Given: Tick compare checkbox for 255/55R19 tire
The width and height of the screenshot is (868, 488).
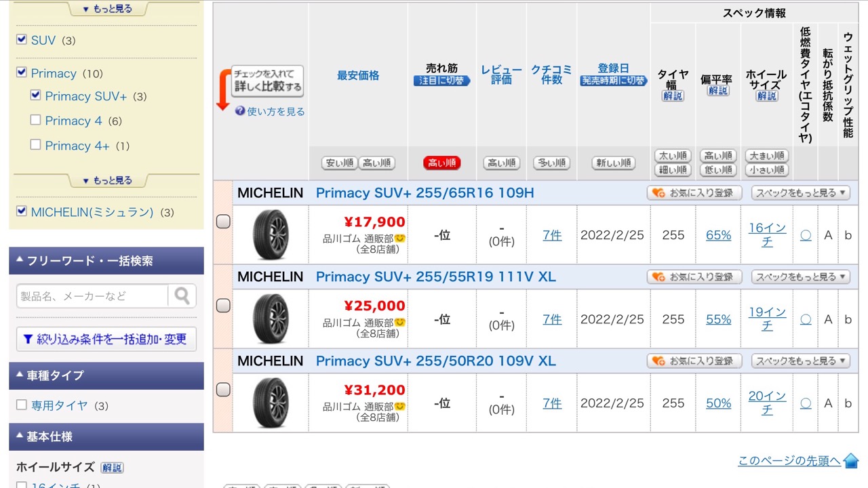Looking at the screenshot, I should click(x=223, y=306).
